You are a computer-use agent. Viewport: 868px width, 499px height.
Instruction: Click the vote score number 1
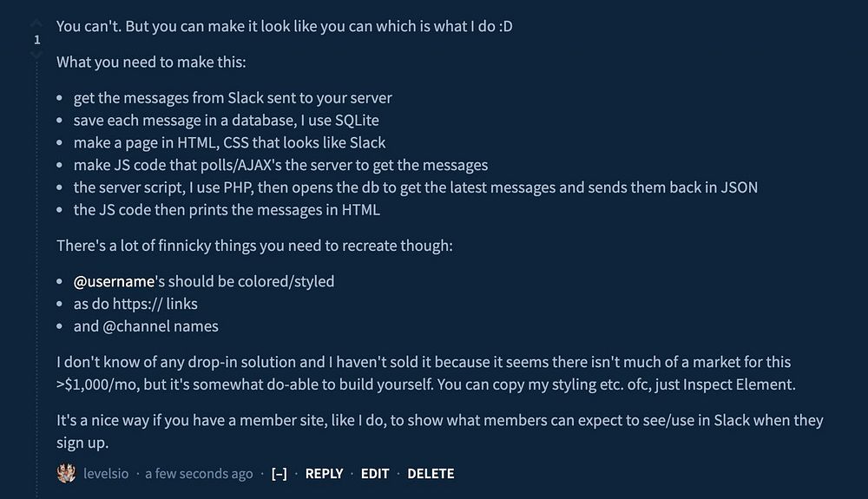coord(37,39)
